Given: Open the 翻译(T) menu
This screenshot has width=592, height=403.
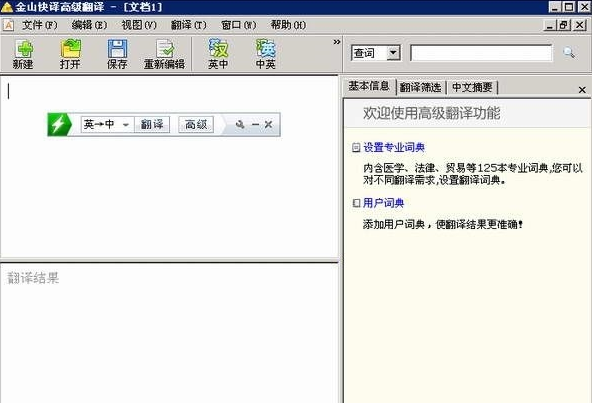Looking at the screenshot, I should (x=189, y=25).
